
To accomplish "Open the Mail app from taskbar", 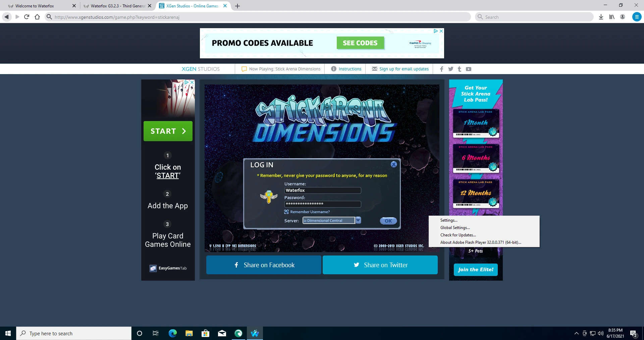I will (222, 333).
